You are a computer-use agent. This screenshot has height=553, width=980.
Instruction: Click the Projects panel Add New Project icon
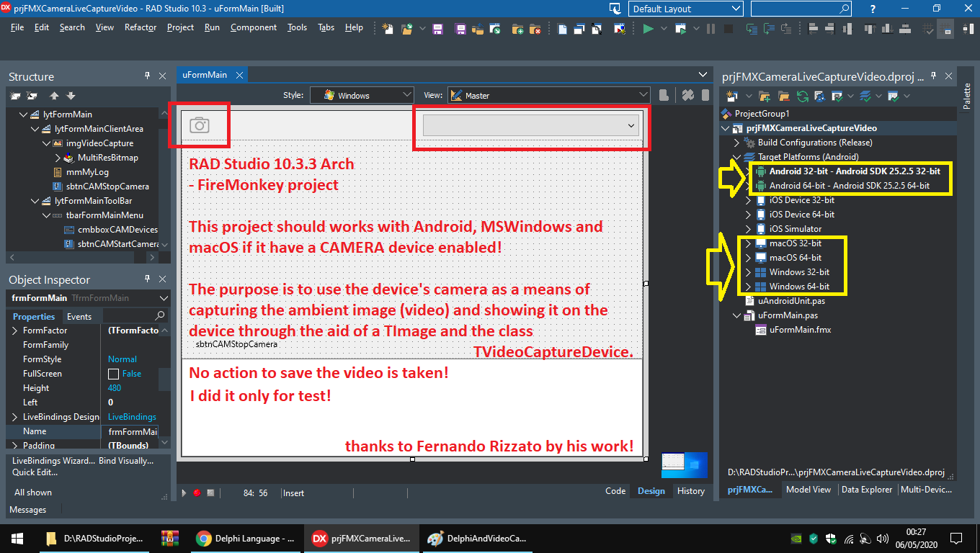pos(731,96)
